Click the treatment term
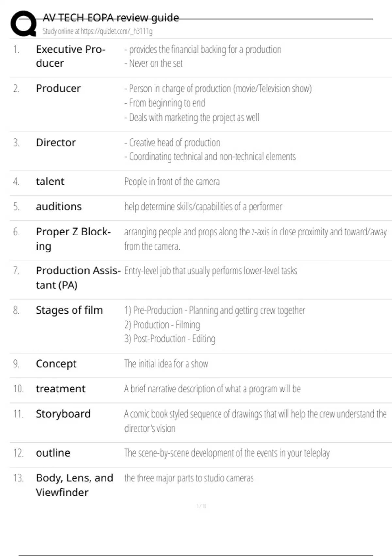The image size is (392, 556). [60, 389]
